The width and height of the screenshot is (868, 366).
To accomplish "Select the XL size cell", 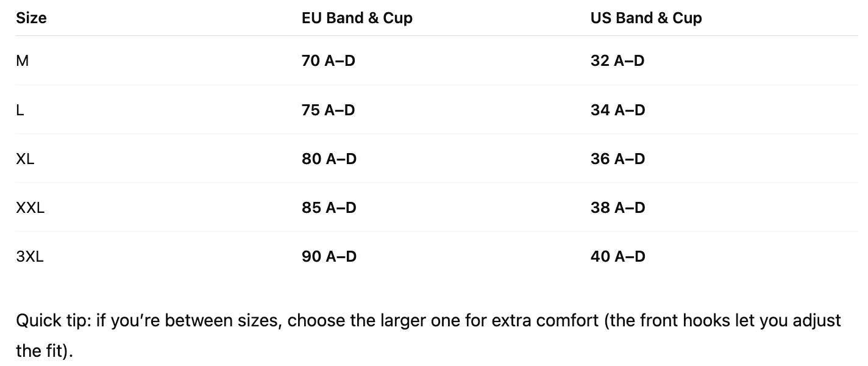I will point(25,159).
